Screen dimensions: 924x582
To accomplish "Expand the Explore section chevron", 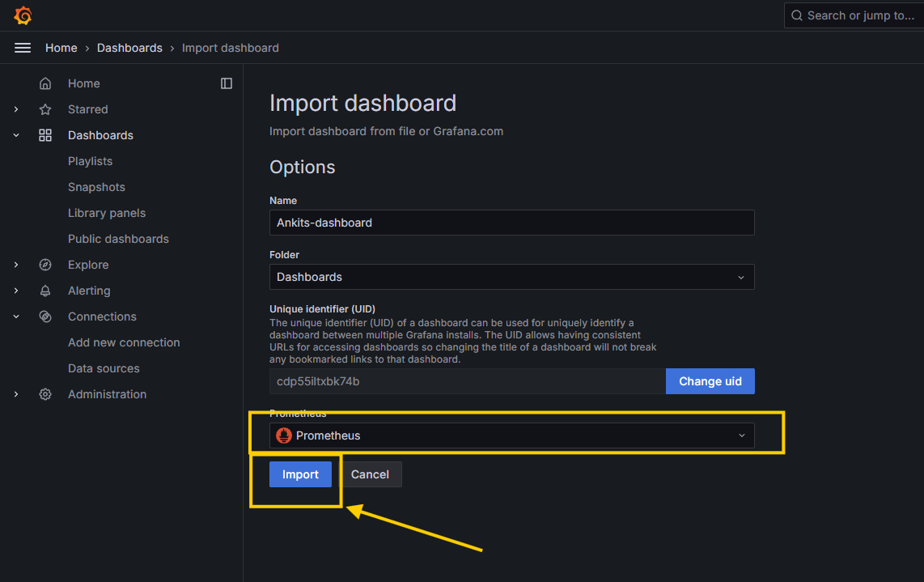I will click(16, 265).
